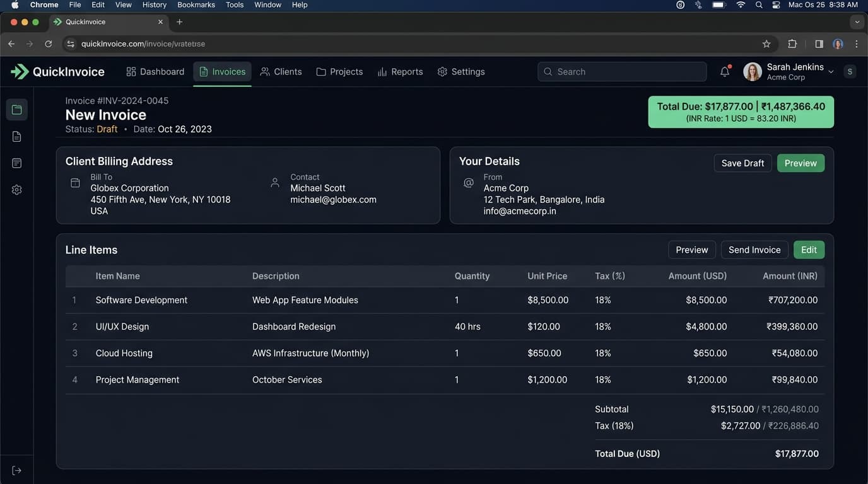Open the document icon in the left sidebar
Viewport: 868px width, 484px height.
16,137
